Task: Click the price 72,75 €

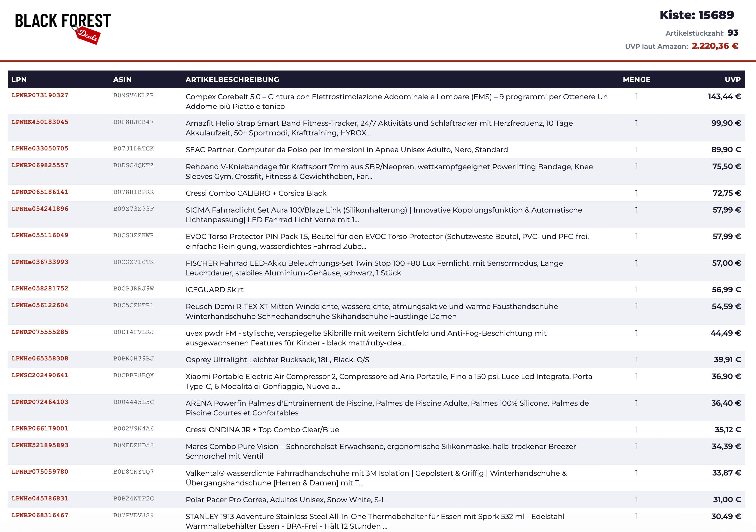Action: pyautogui.click(x=727, y=193)
